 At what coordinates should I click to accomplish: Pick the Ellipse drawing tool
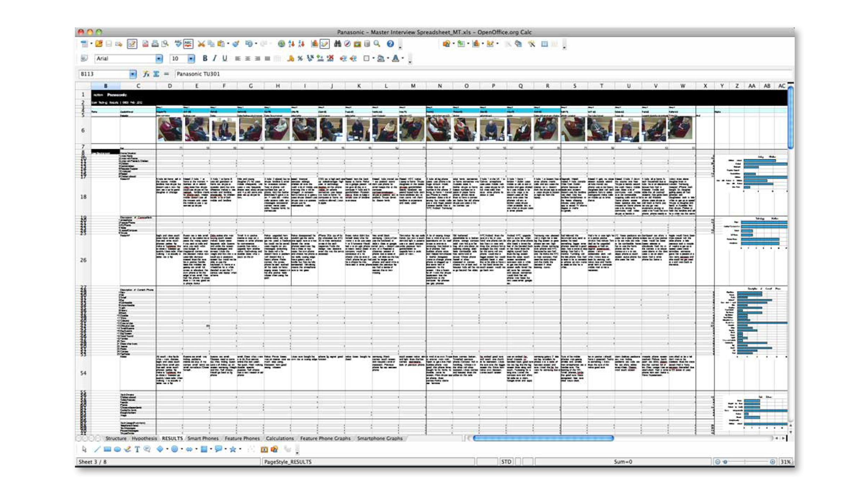117,449
